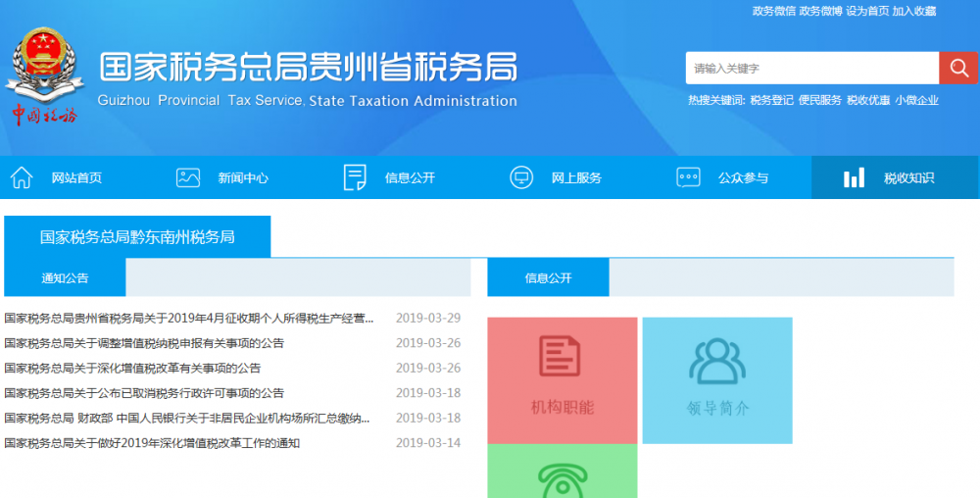
Task: Select the 信息公开 panel tab
Action: [548, 278]
